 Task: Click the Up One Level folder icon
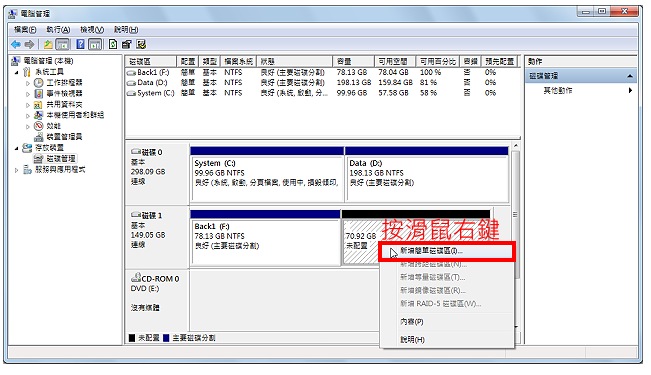tap(48, 44)
